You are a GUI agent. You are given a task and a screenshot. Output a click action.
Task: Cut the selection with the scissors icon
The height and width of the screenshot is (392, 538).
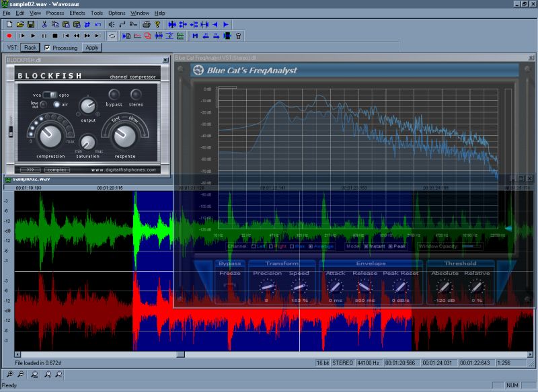(x=44, y=24)
